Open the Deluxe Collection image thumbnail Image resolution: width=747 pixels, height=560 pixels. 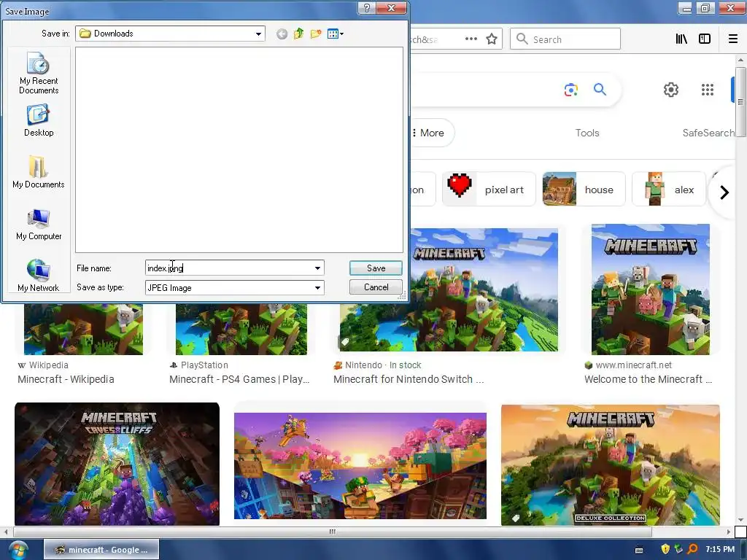(611, 464)
